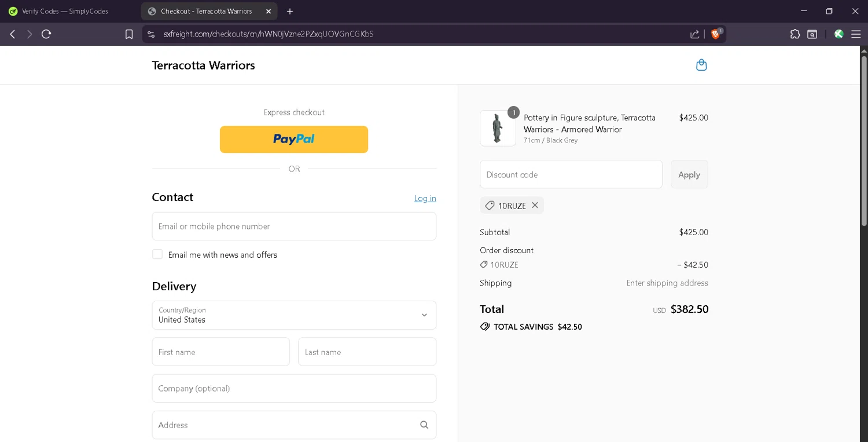Restore down the browser window

[829, 11]
